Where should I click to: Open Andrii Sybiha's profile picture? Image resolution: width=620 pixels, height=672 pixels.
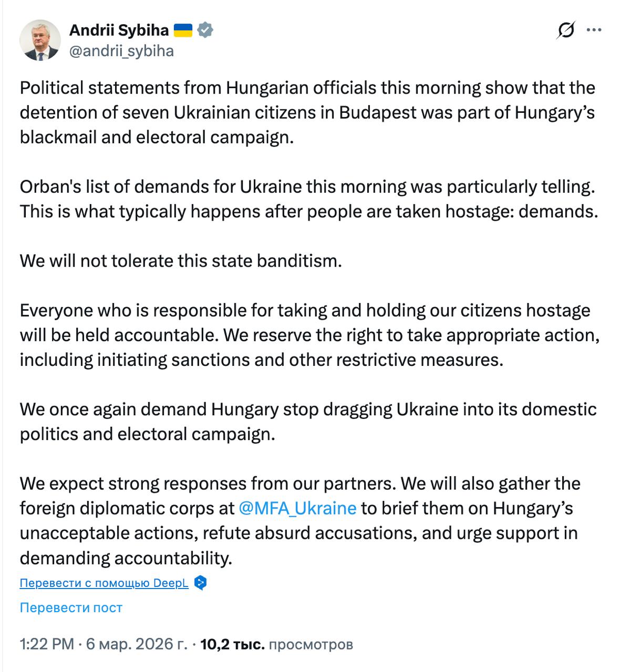40,40
